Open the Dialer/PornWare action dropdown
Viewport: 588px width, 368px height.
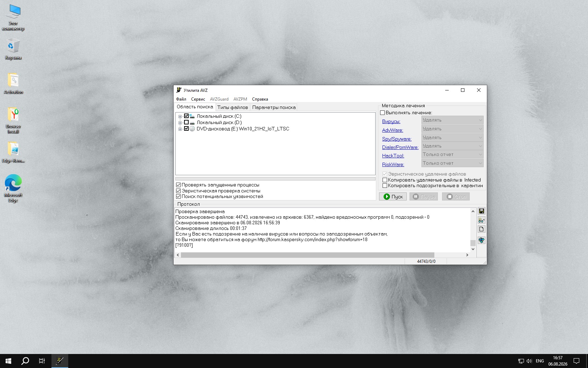pyautogui.click(x=452, y=146)
